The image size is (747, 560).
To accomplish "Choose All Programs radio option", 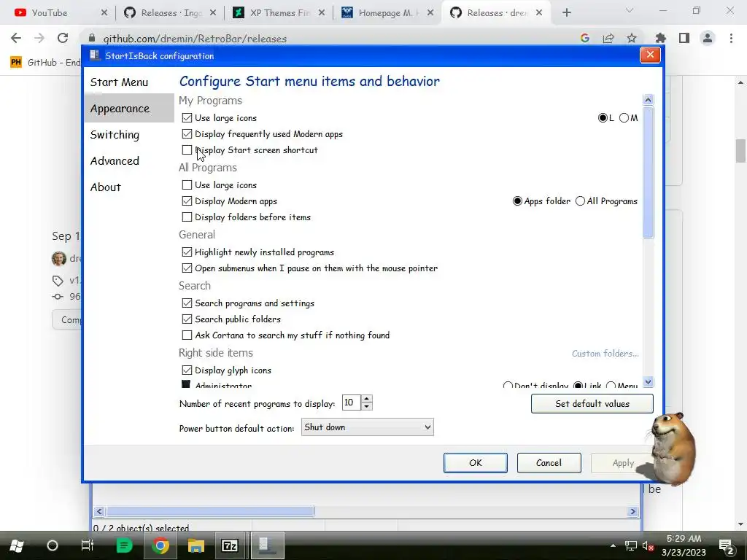I will pos(580,201).
